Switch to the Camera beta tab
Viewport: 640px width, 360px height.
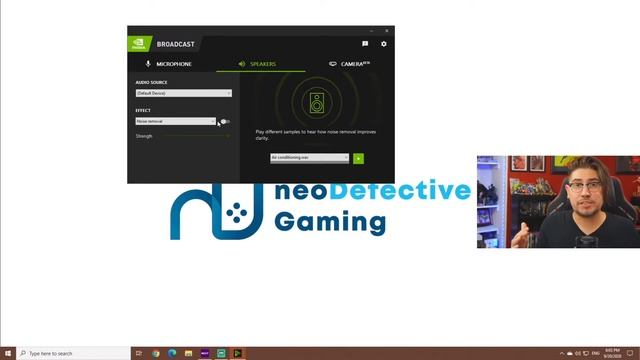coord(349,64)
